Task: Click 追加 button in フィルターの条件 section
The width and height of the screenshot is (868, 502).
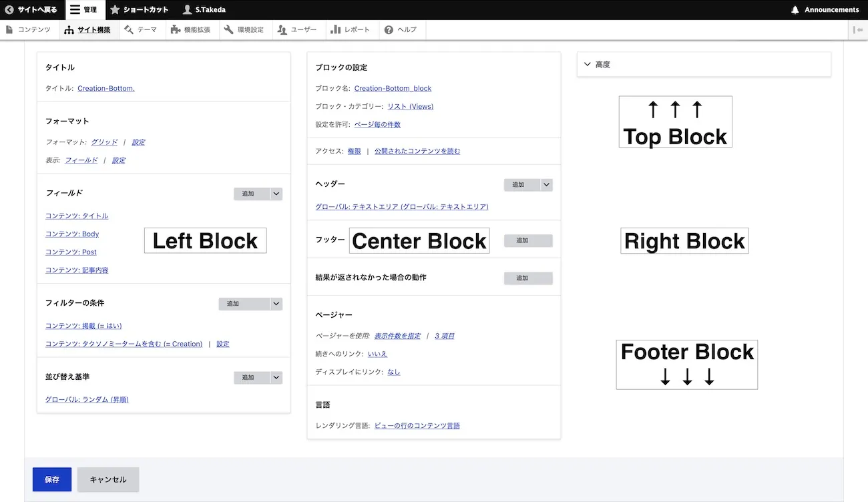Action: pos(244,304)
